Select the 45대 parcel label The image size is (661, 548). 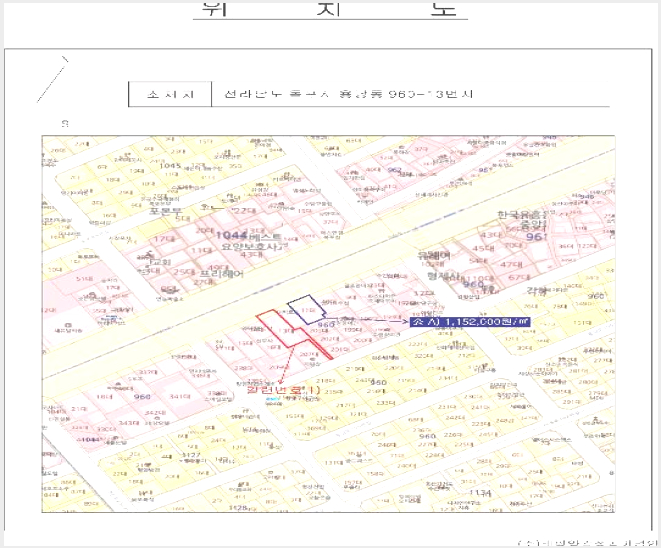tap(484, 248)
